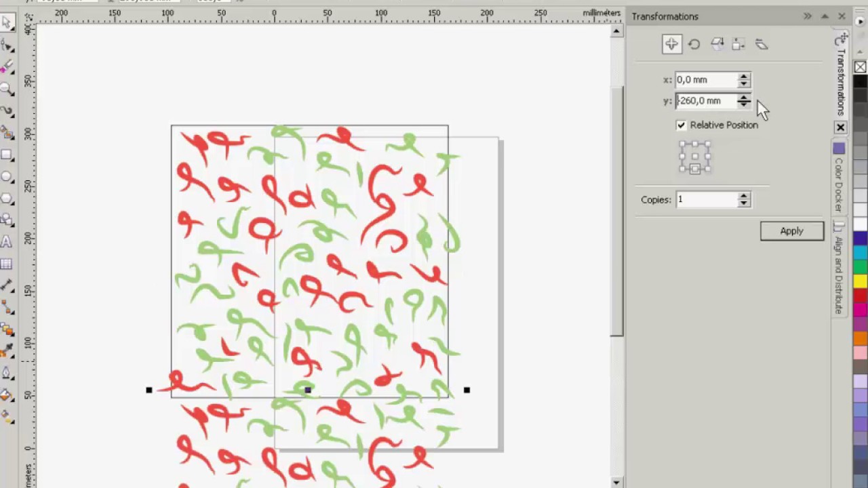Switch to Size transformation icon
Screen dimensions: 868x488
click(738, 44)
